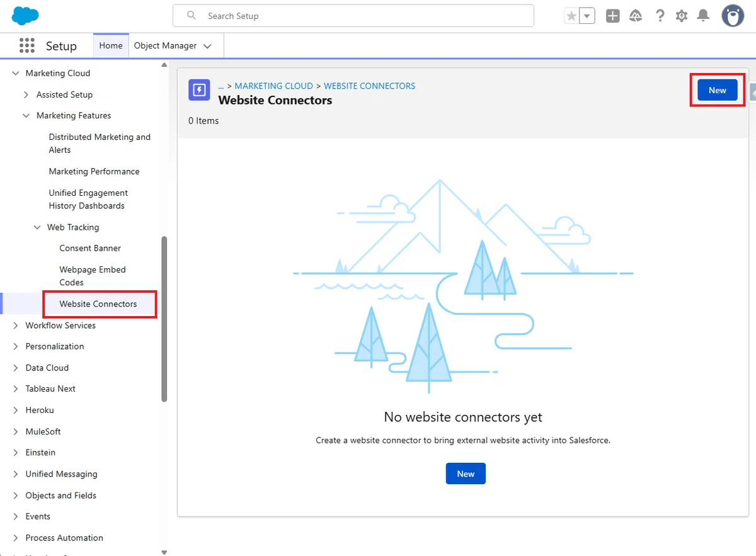The image size is (756, 556).
Task: Click the Website Connectors lightning page icon
Action: [x=199, y=90]
